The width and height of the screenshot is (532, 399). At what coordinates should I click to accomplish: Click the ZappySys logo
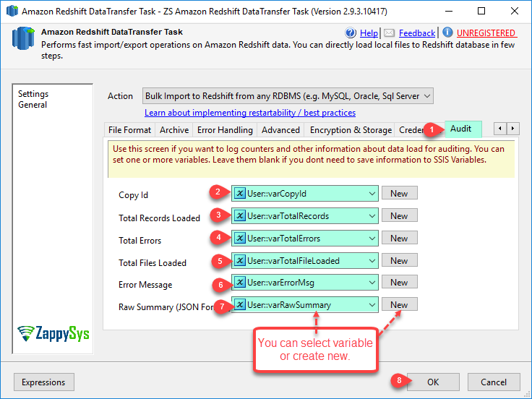[53, 333]
